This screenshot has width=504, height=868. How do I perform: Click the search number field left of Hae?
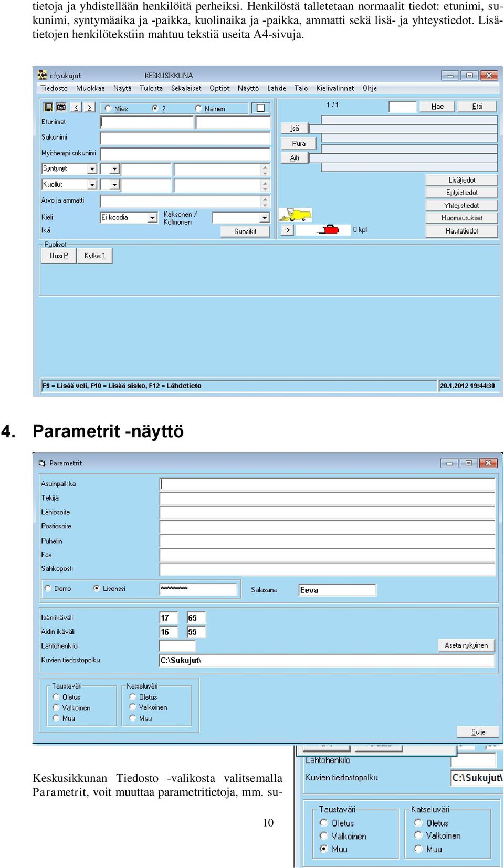(403, 107)
